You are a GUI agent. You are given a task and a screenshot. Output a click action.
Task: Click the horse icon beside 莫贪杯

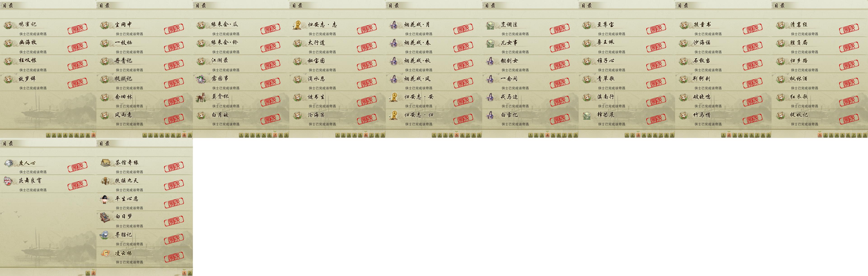coord(201,98)
